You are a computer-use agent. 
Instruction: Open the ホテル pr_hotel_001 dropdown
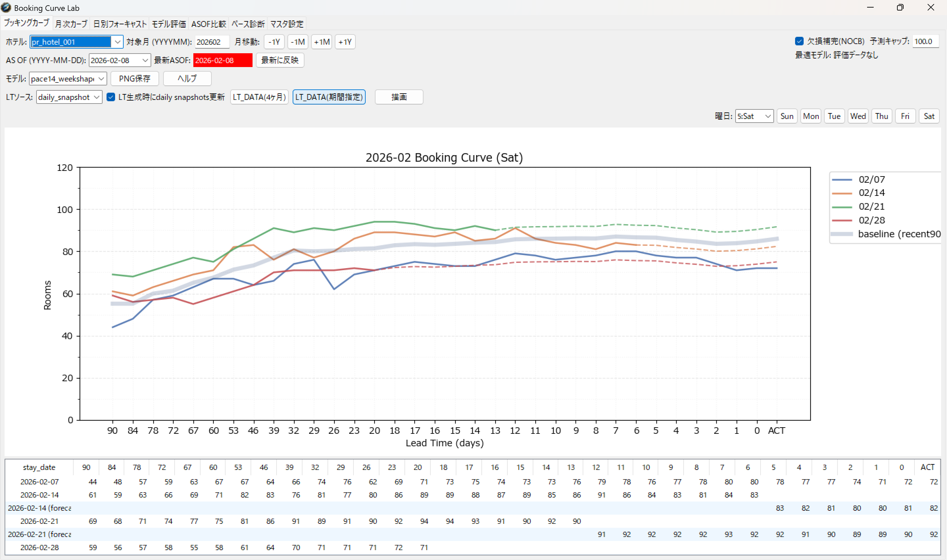pyautogui.click(x=117, y=42)
